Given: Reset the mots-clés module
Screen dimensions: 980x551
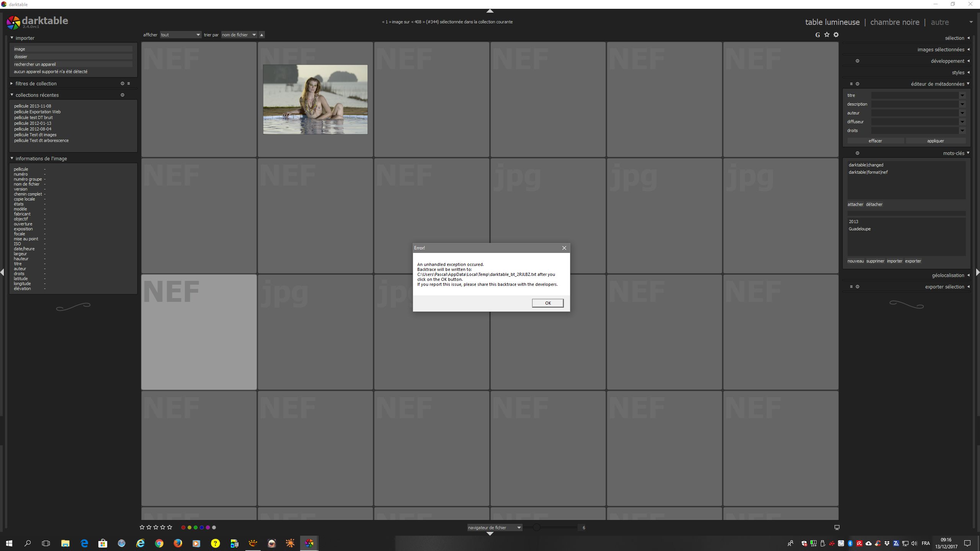Looking at the screenshot, I should [857, 153].
